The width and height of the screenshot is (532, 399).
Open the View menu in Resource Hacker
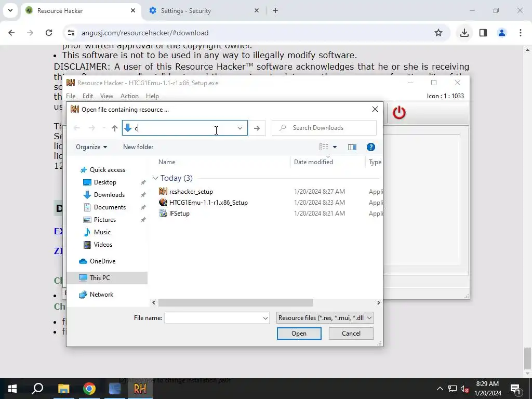[107, 96]
